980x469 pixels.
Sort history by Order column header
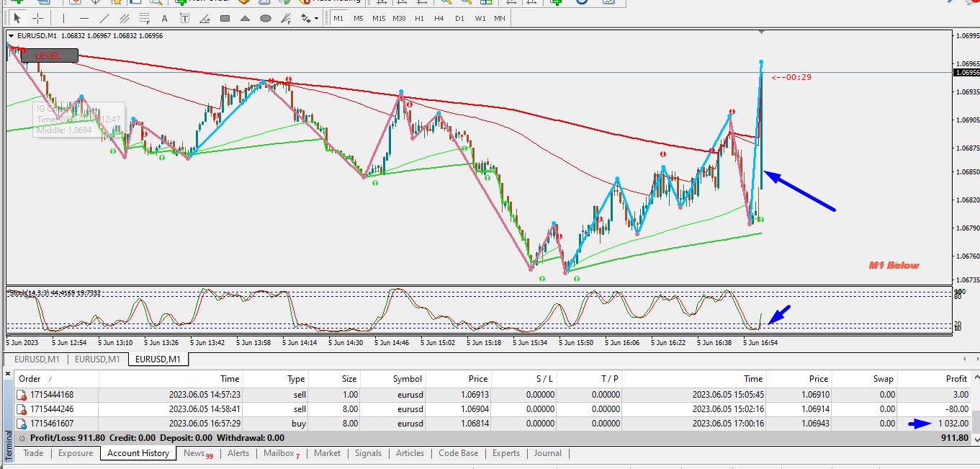(30, 378)
